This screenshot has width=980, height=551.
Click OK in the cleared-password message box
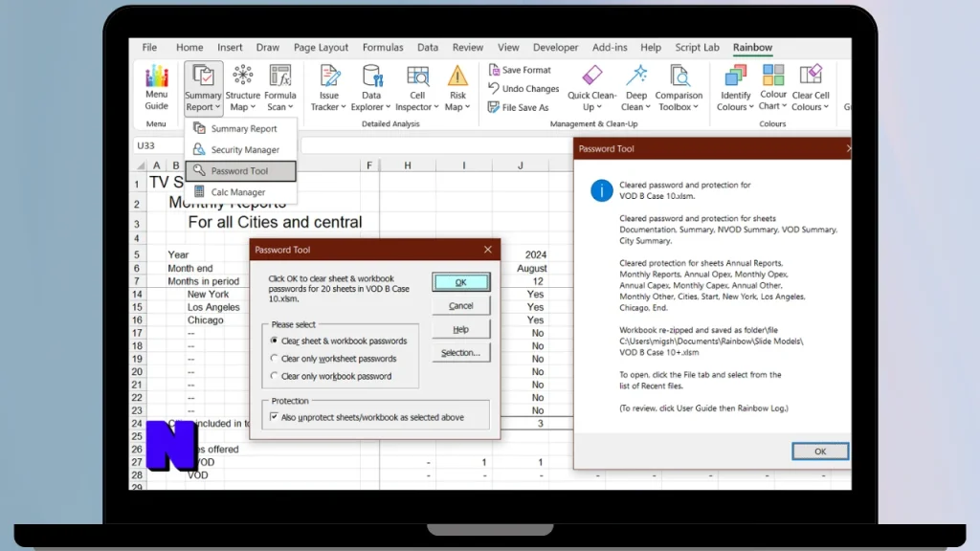(820, 452)
